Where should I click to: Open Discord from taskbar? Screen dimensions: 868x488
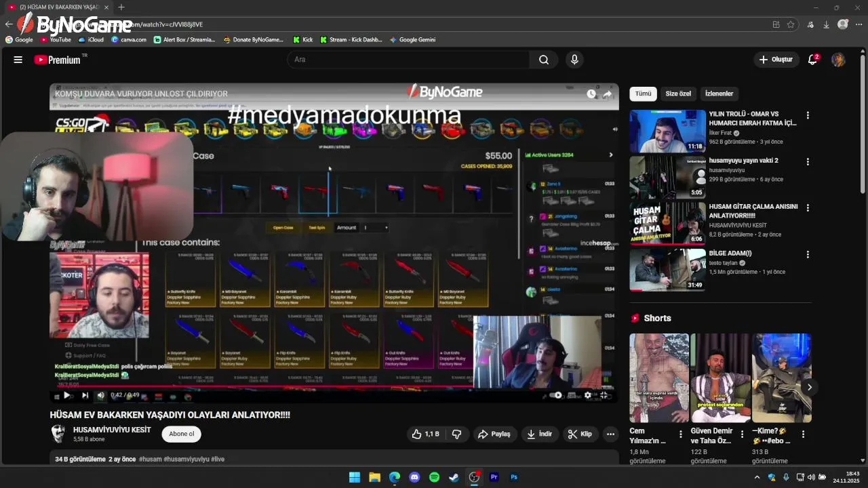click(x=414, y=477)
